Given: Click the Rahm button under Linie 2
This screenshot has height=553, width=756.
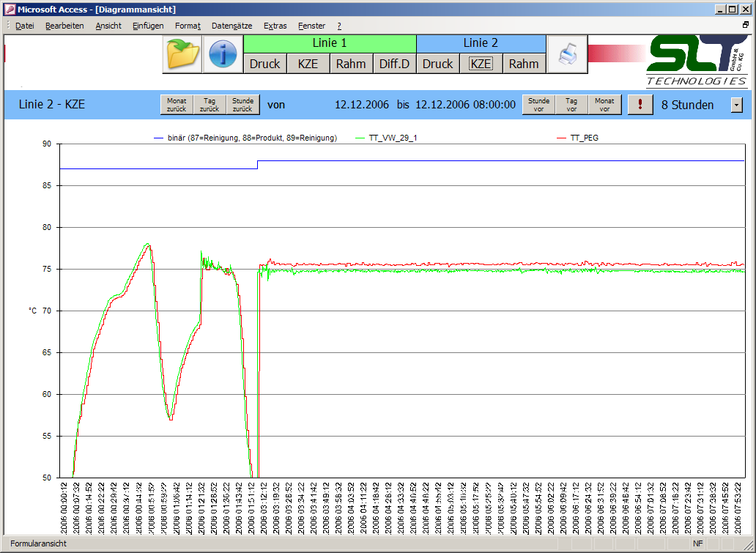Looking at the screenshot, I should tap(524, 64).
